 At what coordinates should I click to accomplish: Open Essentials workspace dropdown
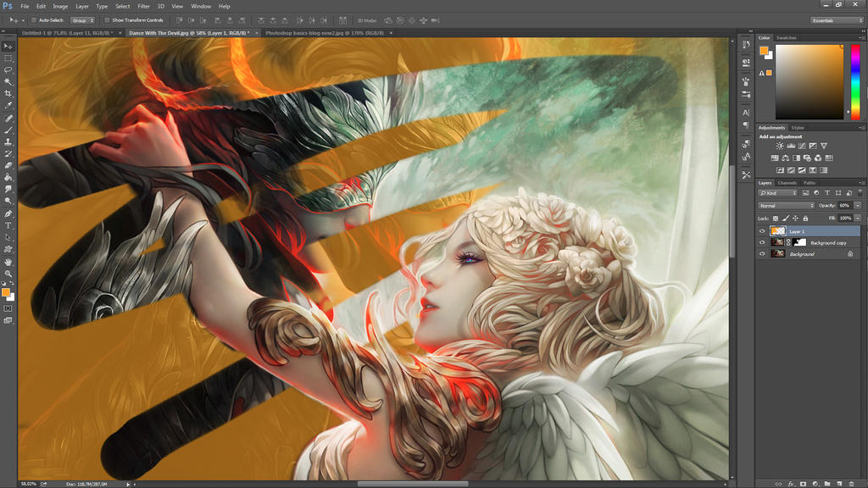coord(837,20)
